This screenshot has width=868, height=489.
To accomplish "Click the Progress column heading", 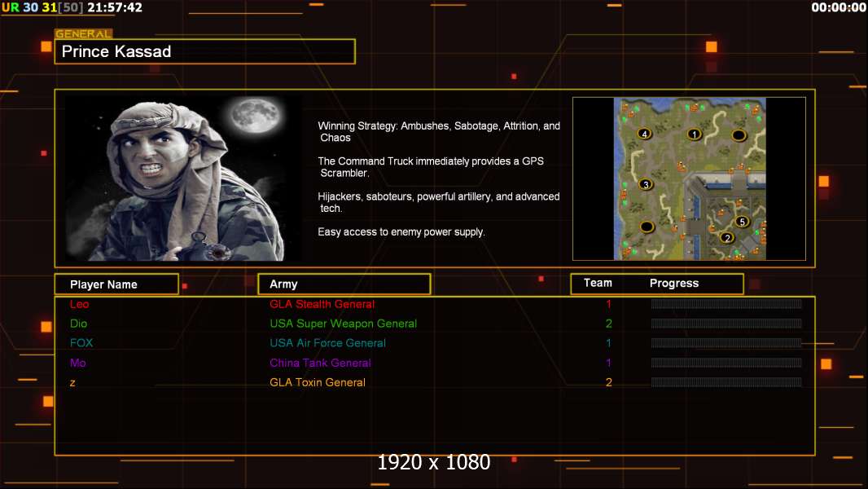I will 673,283.
